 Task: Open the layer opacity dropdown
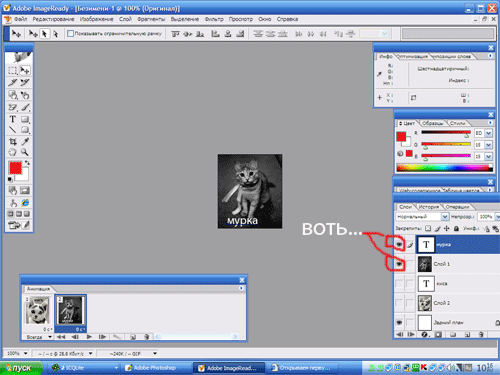(x=497, y=217)
